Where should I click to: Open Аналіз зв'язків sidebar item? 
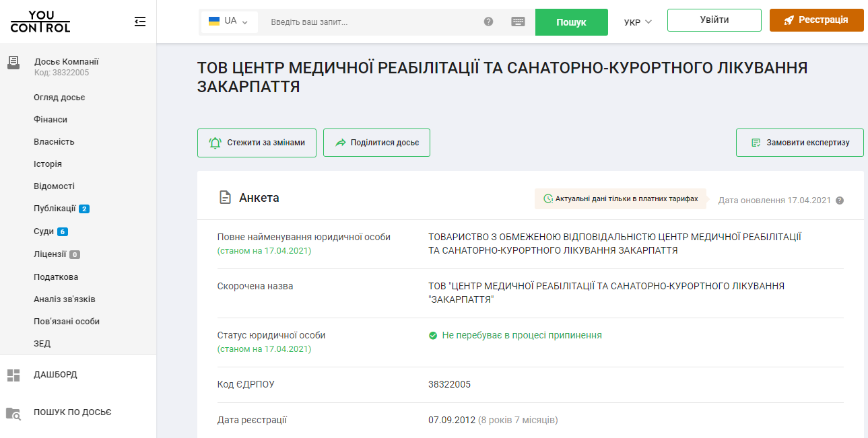[64, 299]
